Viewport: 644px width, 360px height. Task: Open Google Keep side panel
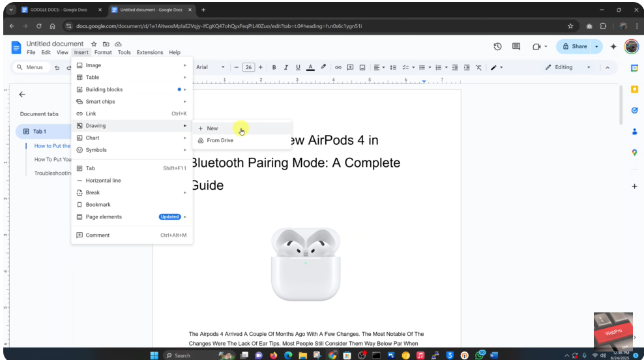(x=635, y=89)
